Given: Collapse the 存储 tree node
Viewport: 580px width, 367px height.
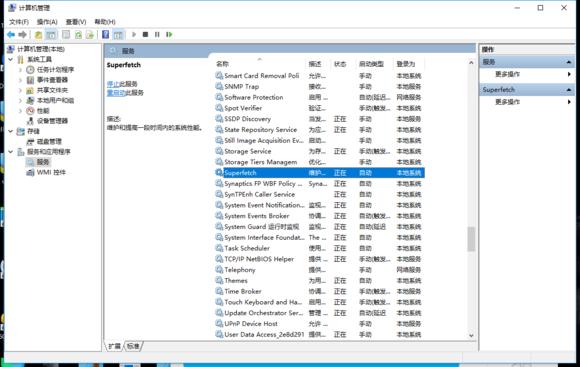Looking at the screenshot, I should point(11,131).
